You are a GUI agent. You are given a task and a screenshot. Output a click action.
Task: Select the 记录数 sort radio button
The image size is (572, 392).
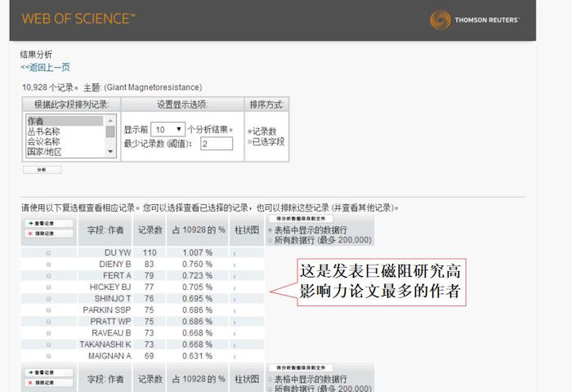250,131
